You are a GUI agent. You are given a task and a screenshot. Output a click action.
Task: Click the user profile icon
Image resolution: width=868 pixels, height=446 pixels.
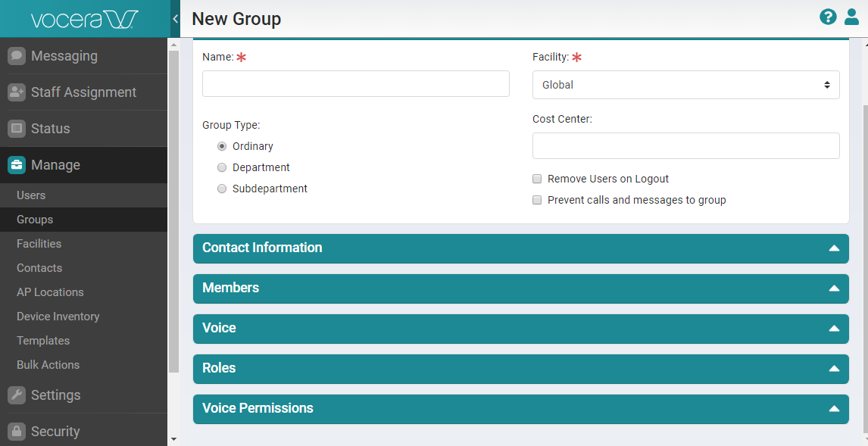click(851, 16)
